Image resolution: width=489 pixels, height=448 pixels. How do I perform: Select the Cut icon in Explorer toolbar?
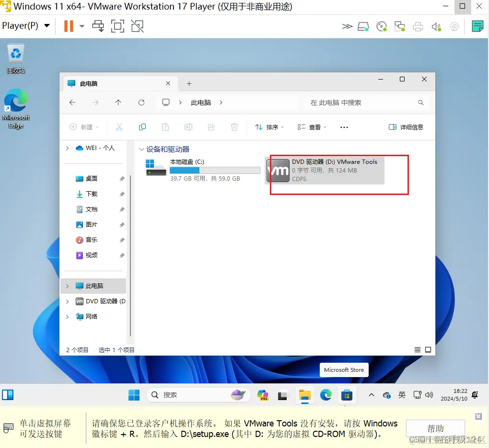(119, 127)
